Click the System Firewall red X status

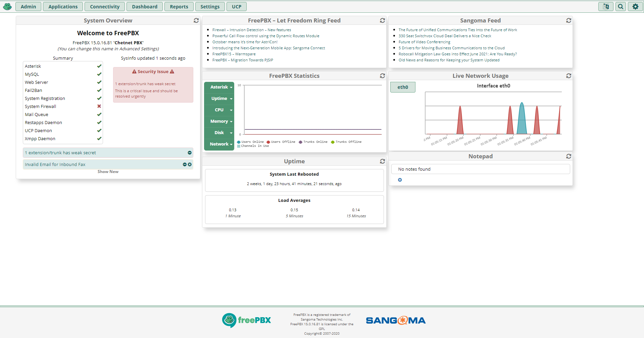(x=99, y=106)
